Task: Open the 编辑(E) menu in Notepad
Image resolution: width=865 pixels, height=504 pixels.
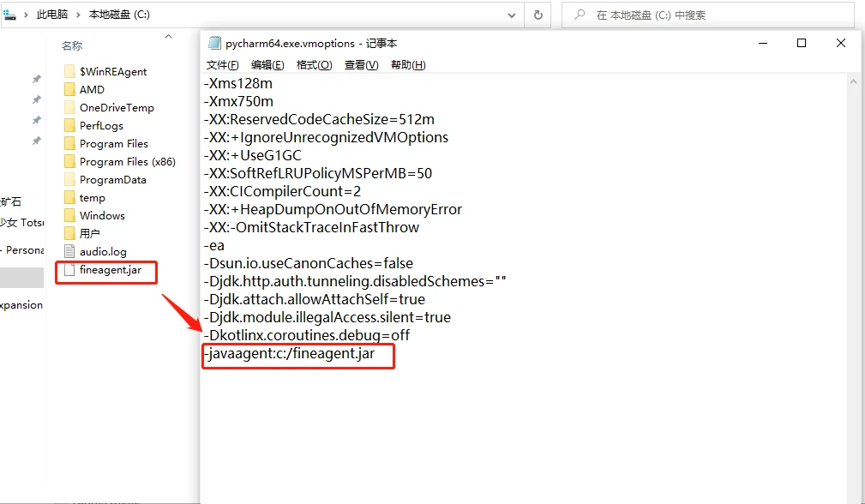Action: tap(267, 65)
